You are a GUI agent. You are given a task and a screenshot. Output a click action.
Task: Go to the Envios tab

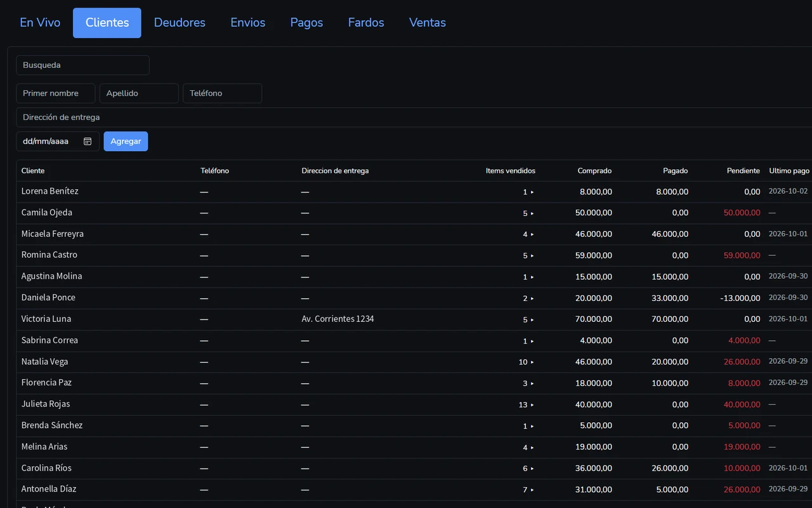[x=248, y=23]
